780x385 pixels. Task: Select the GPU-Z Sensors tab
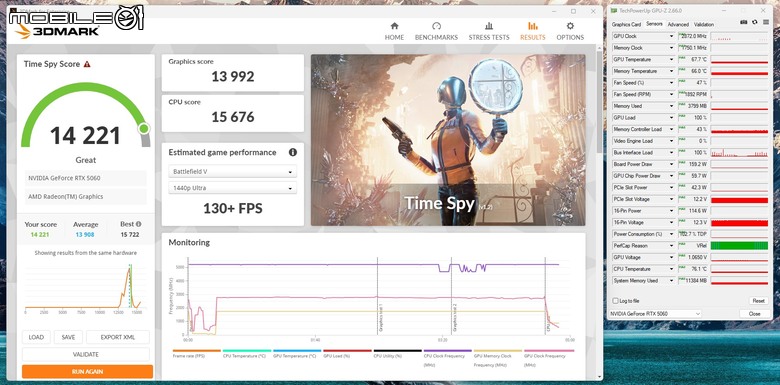[x=654, y=24]
